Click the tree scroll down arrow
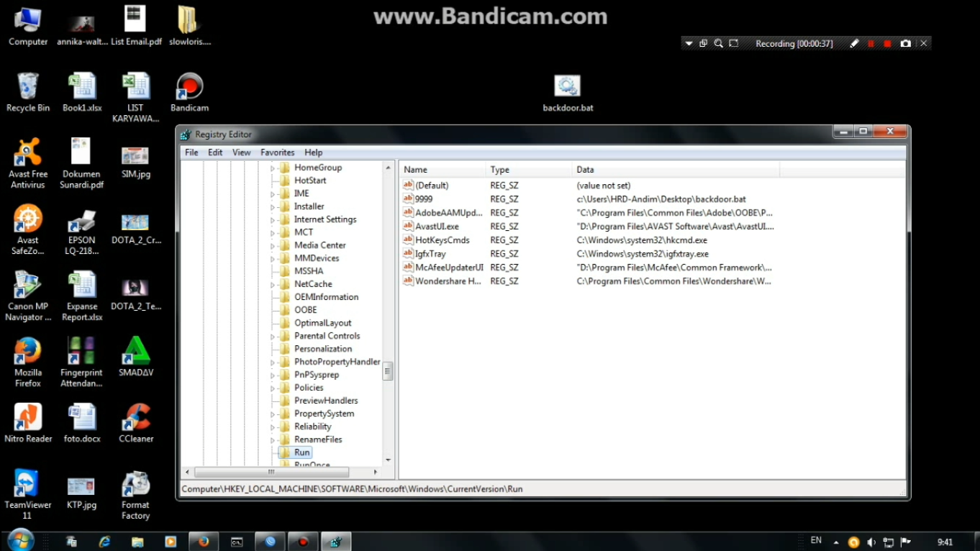980x551 pixels. click(x=388, y=460)
